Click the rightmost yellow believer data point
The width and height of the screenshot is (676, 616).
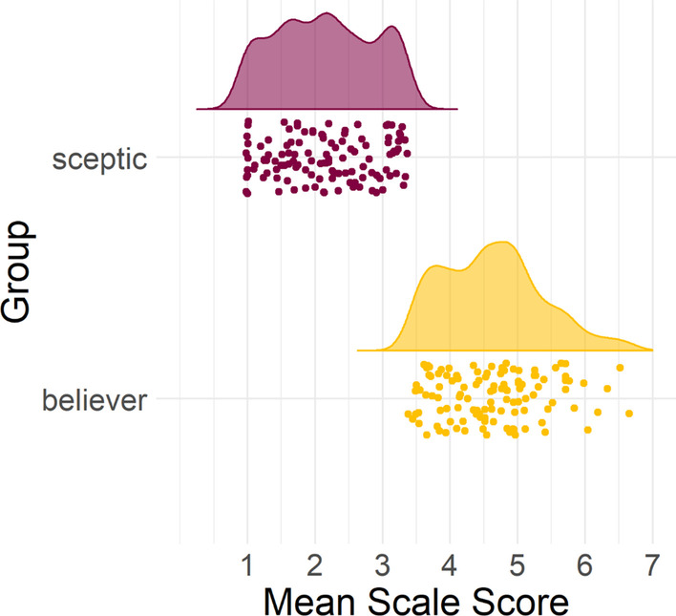(x=629, y=414)
